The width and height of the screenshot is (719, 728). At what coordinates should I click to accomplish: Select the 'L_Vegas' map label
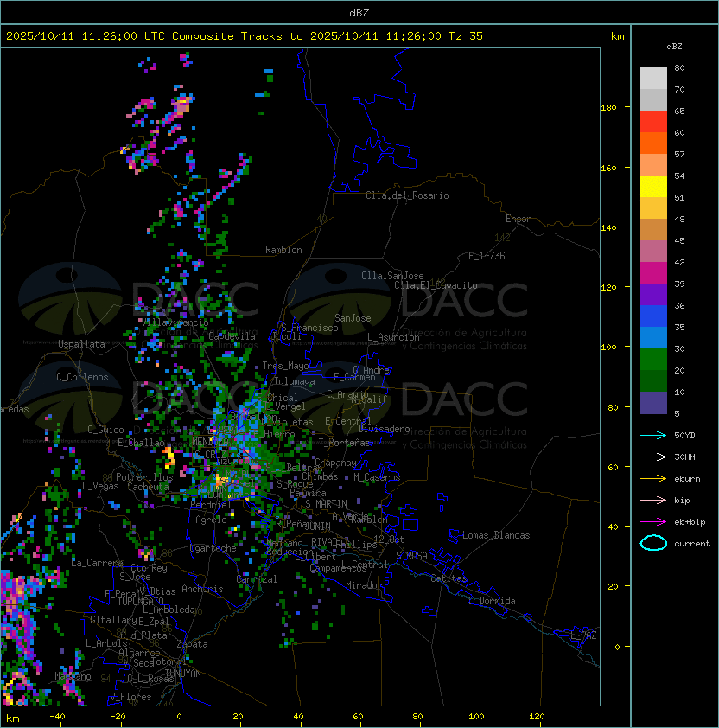[100, 486]
